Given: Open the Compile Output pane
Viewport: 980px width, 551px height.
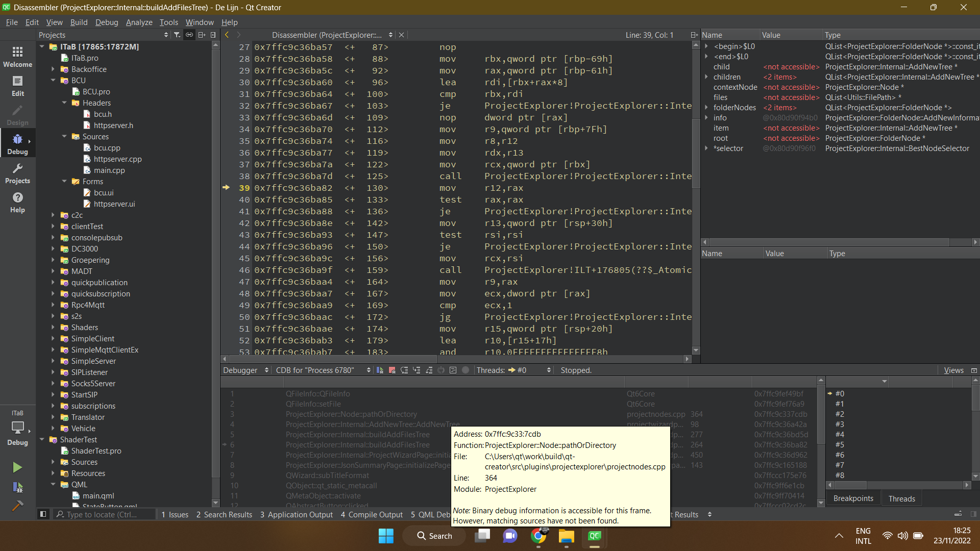Looking at the screenshot, I should pos(372,514).
